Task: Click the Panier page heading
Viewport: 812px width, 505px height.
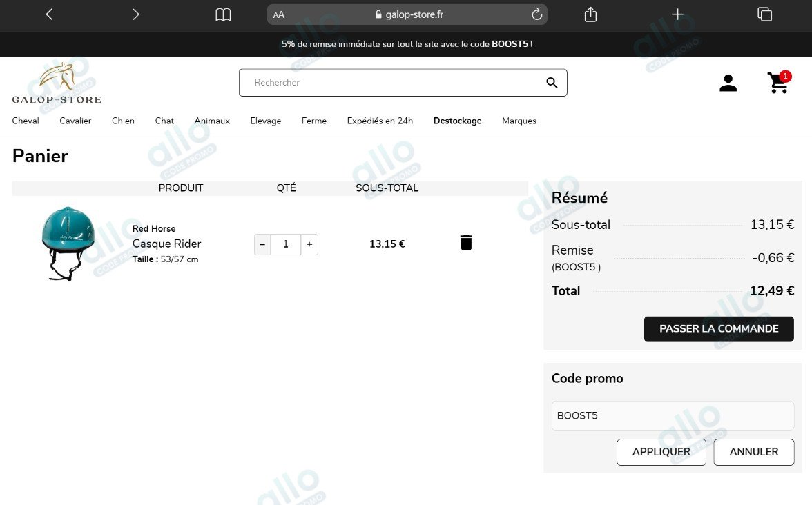Action: click(x=40, y=156)
